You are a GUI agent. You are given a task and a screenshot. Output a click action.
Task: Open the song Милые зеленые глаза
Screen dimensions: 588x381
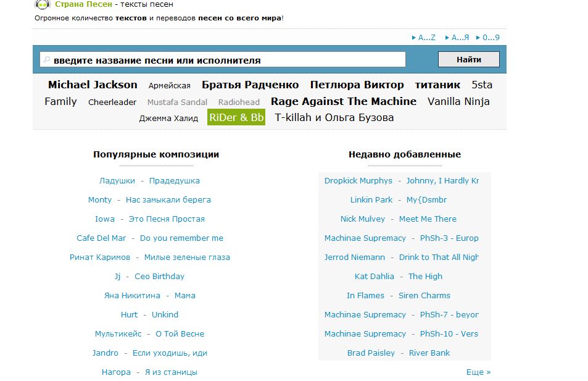tap(187, 257)
